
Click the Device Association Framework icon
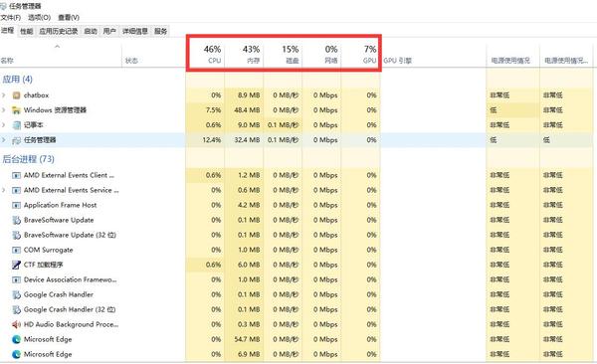(x=16, y=279)
